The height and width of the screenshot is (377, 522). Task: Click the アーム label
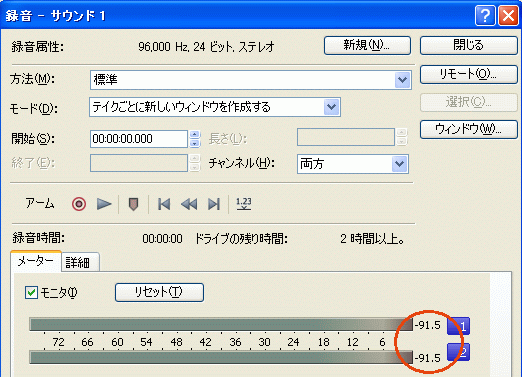[40, 203]
